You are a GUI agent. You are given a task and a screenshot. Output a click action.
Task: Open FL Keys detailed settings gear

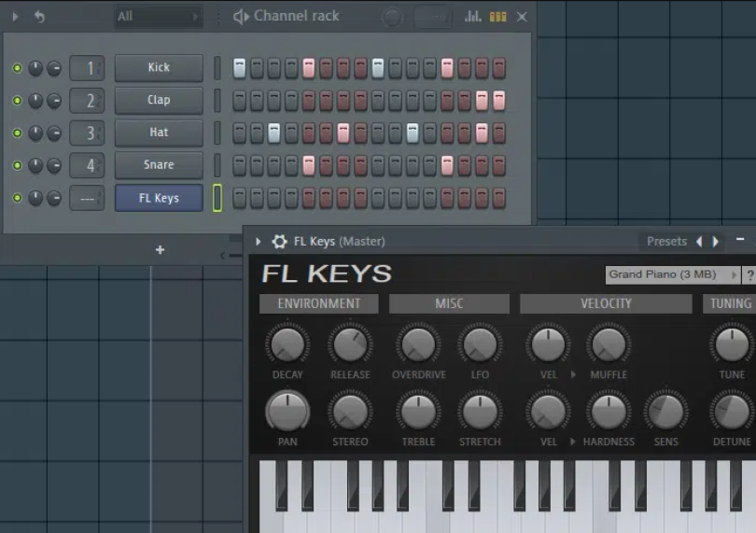coord(279,241)
